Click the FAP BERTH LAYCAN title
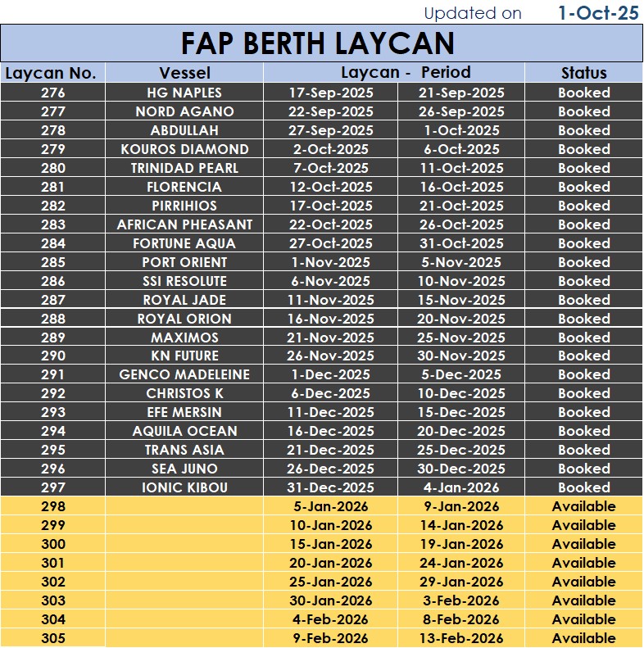The width and height of the screenshot is (644, 648). (x=318, y=43)
